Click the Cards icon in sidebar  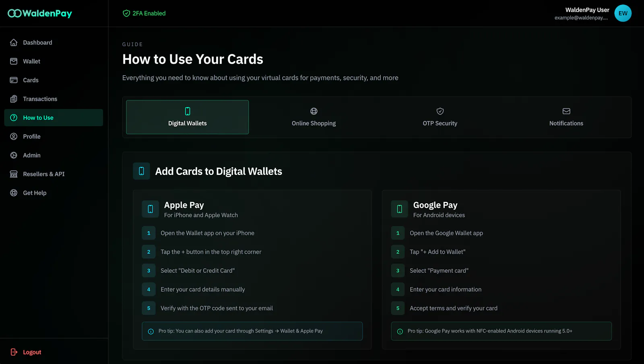point(14,80)
